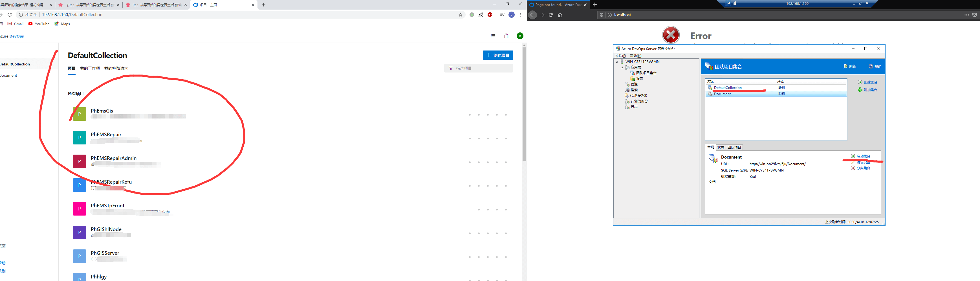Open the marketplace shopping bag icon
Image resolution: width=980 pixels, height=281 pixels.
click(x=506, y=36)
